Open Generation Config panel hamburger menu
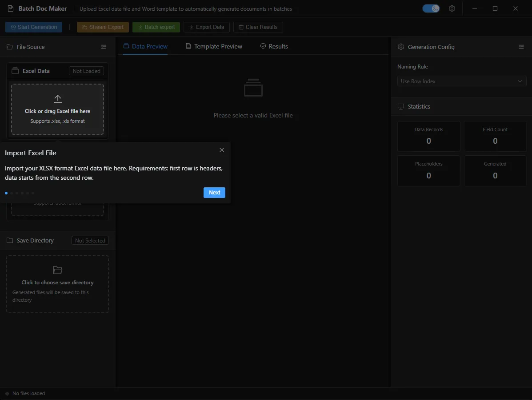532x400 pixels. [x=521, y=47]
